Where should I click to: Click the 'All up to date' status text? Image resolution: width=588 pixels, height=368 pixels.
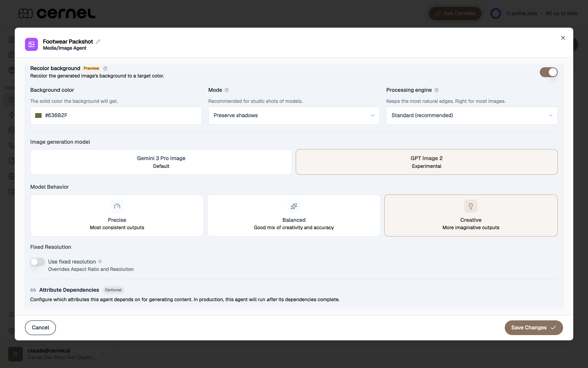coord(561,13)
